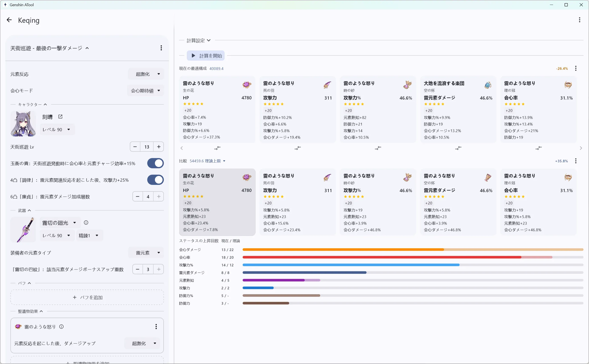Click the 会心ダメージ progress bar
This screenshot has width=589, height=364.
413,250
